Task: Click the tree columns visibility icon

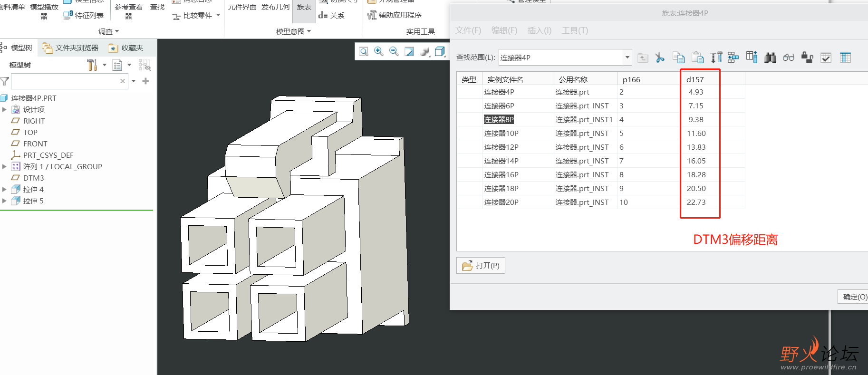Action: tap(145, 65)
